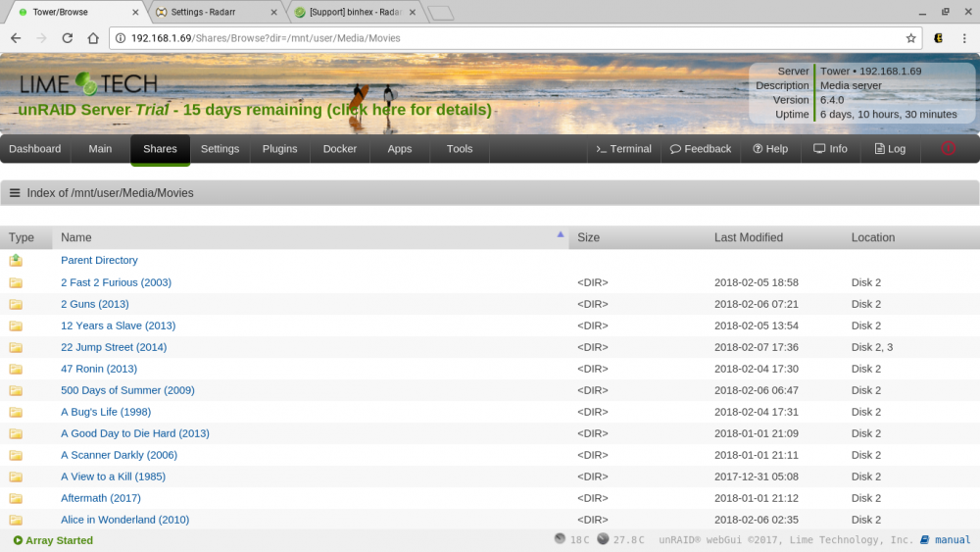Open the Dashboard menu

click(x=35, y=149)
